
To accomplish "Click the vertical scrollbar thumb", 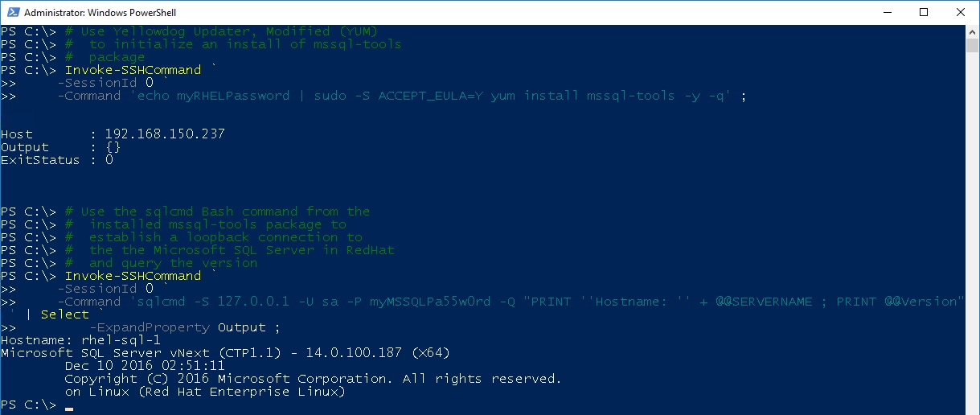I will click(972, 45).
